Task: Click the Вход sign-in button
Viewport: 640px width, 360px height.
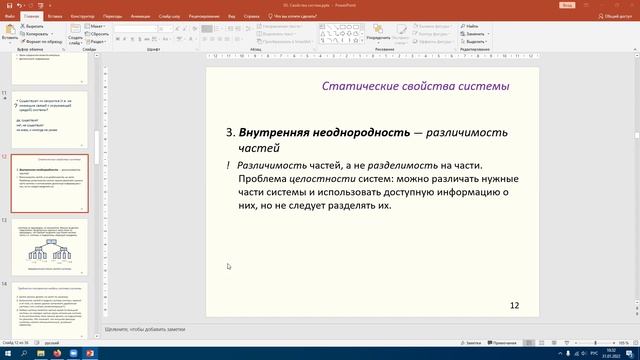Action: coord(567,5)
